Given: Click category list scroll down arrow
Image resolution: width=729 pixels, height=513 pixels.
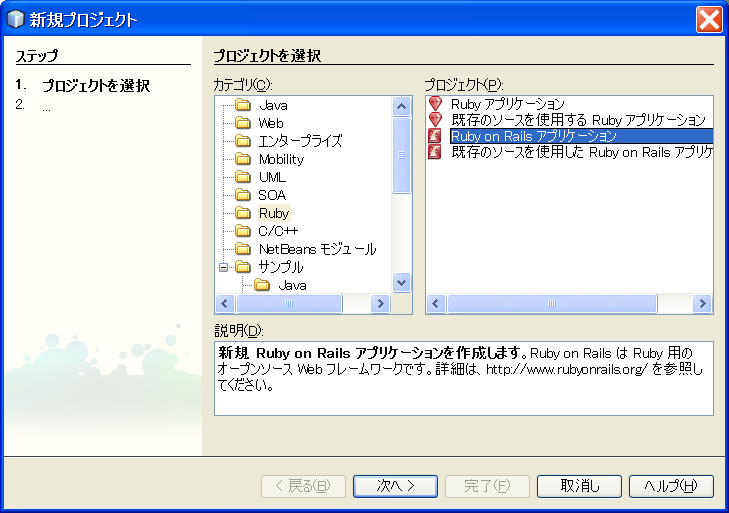Looking at the screenshot, I should tap(401, 282).
